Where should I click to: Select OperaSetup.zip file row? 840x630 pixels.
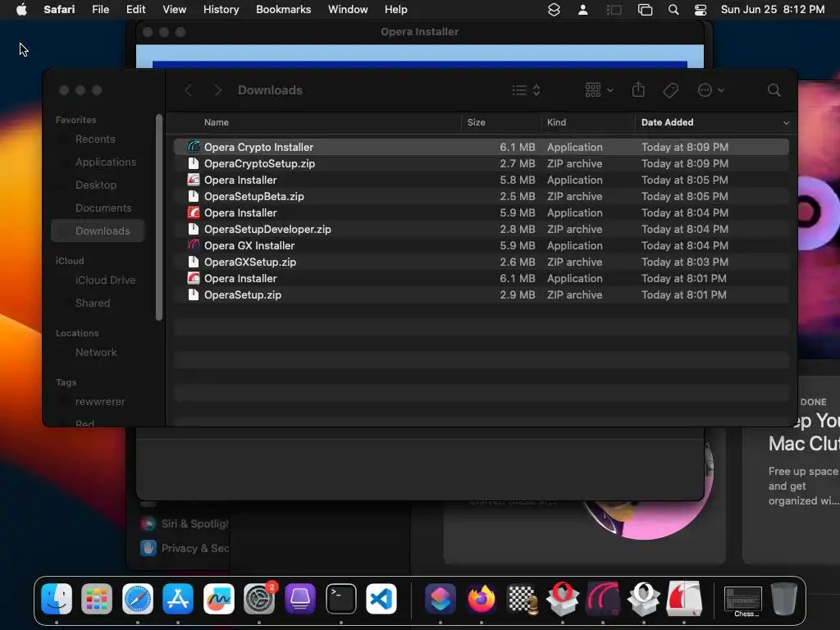pyautogui.click(x=481, y=294)
